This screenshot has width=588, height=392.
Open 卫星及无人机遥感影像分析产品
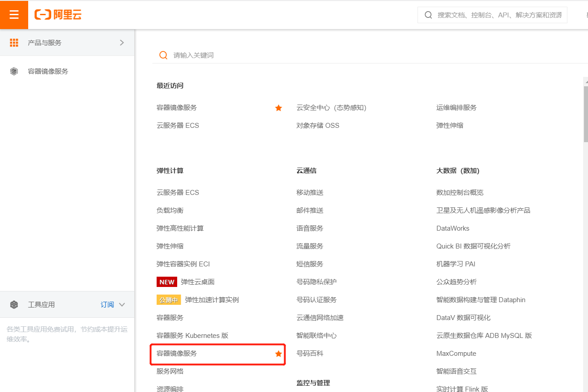(483, 211)
